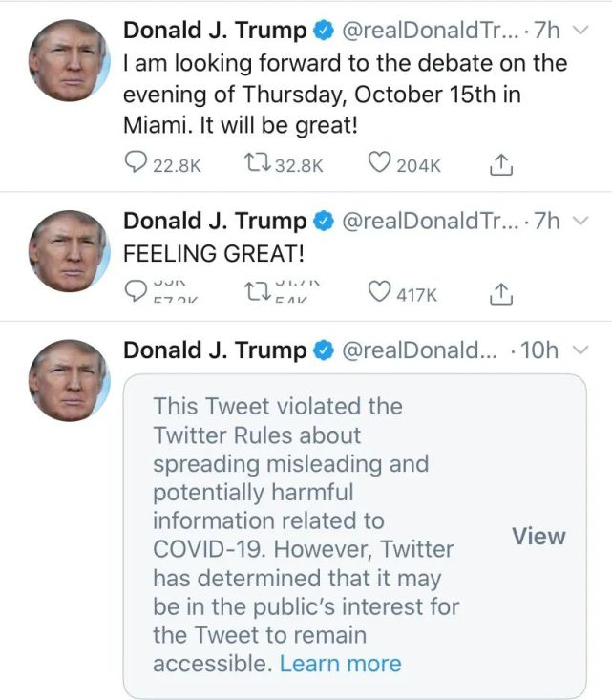Open the Learn more link
This screenshot has height=700, width=612.
point(341,664)
